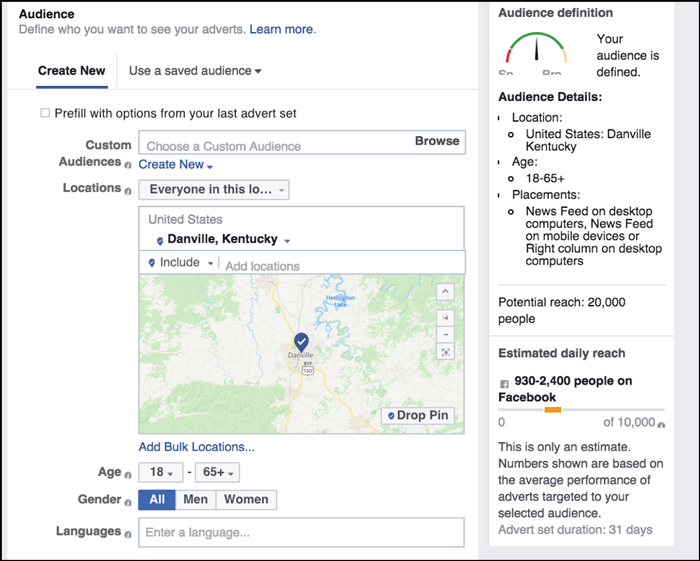Click the Languages info icon

128,534
